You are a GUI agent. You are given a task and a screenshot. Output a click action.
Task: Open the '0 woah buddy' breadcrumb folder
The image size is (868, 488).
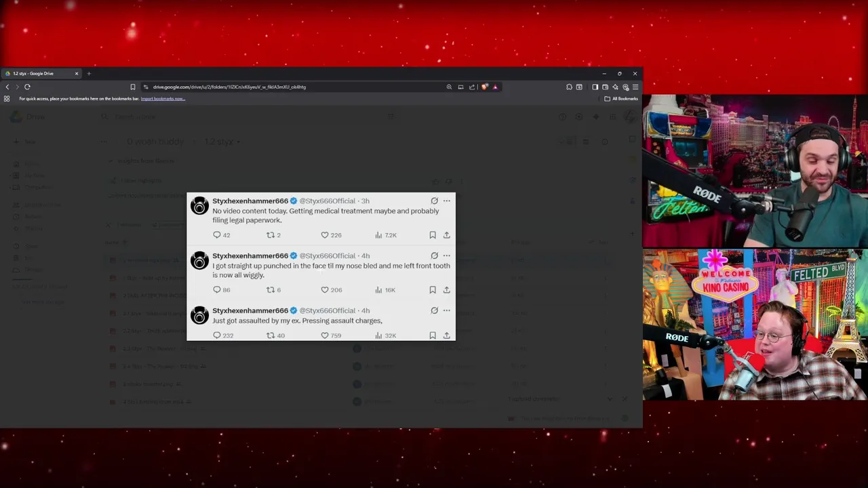[155, 142]
